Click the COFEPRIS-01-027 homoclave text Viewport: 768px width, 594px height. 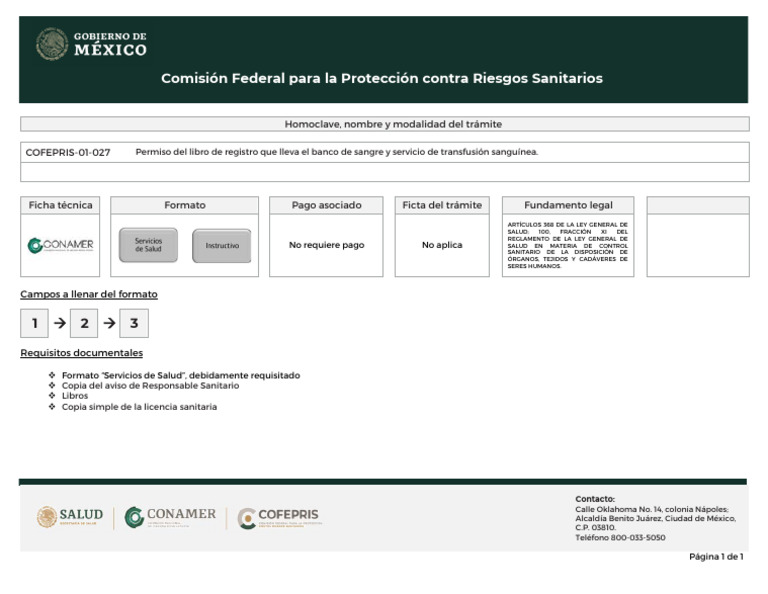pos(68,152)
